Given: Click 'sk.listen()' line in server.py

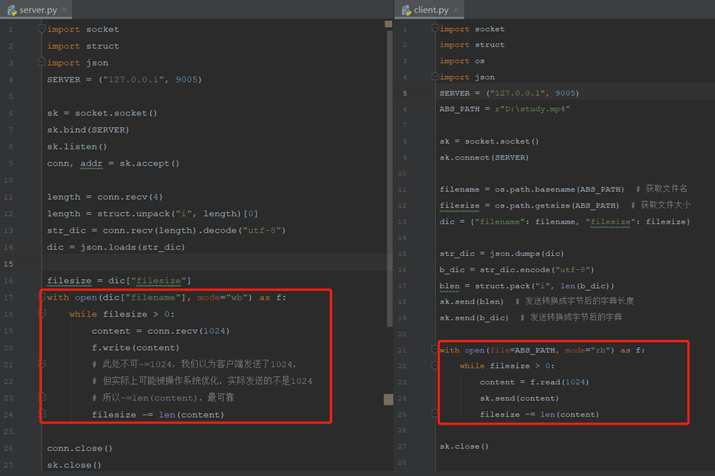Looking at the screenshot, I should click(x=77, y=147).
